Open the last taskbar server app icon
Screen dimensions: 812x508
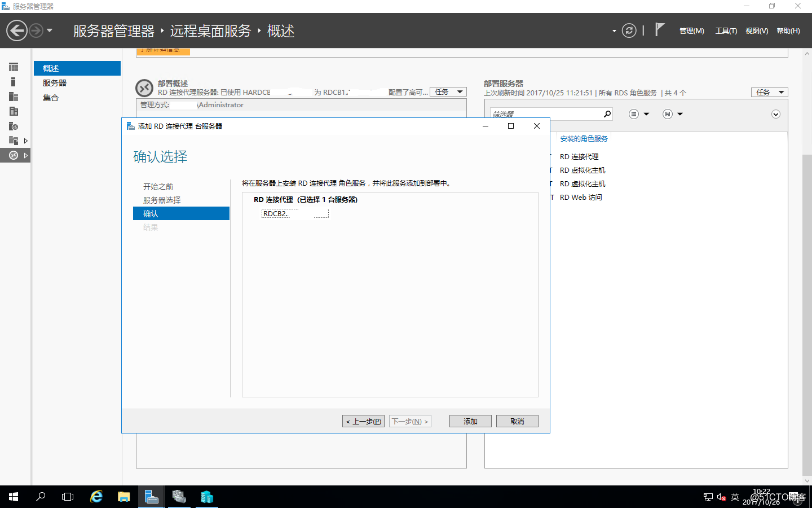click(207, 497)
